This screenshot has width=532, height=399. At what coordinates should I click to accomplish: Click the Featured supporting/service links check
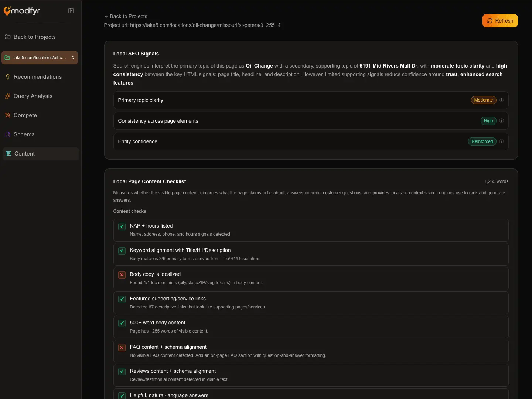pyautogui.click(x=122, y=299)
